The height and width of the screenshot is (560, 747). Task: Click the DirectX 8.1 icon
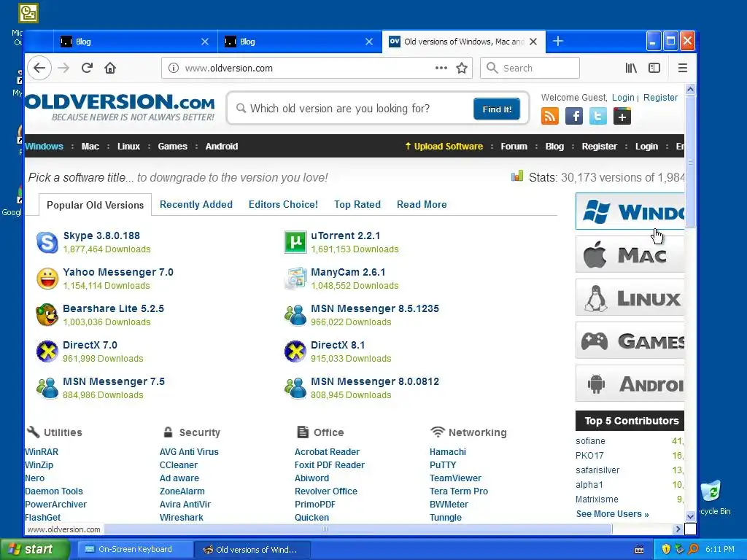coord(295,352)
